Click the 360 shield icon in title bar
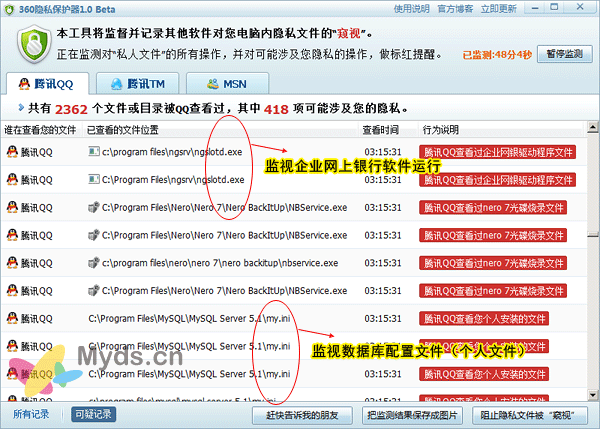Screen dimensions: 600x429 9,9
